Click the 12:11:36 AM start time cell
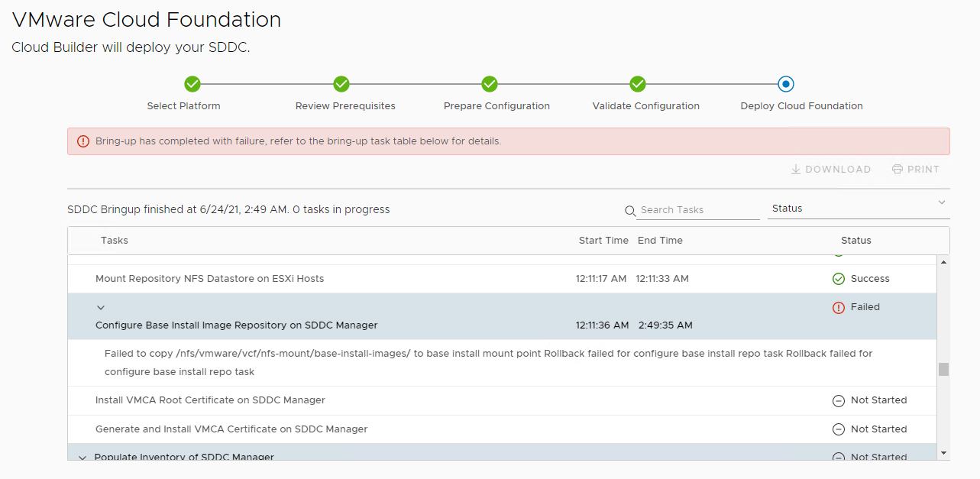 [602, 325]
